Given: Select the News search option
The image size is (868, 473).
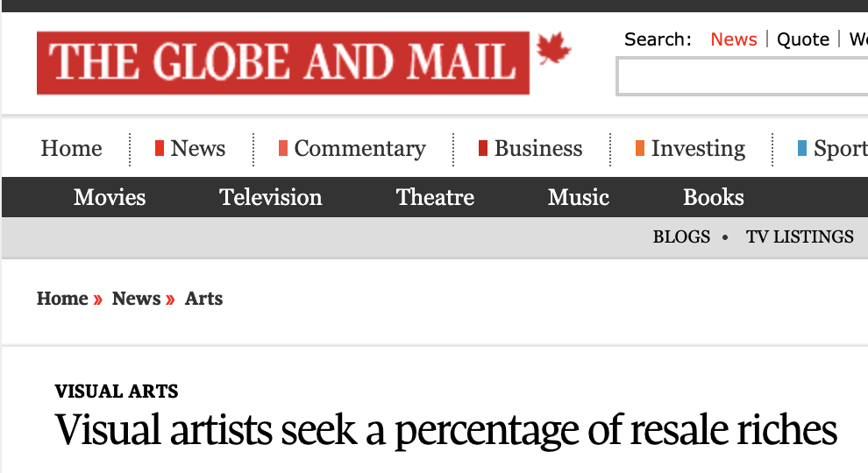Looking at the screenshot, I should [x=733, y=39].
